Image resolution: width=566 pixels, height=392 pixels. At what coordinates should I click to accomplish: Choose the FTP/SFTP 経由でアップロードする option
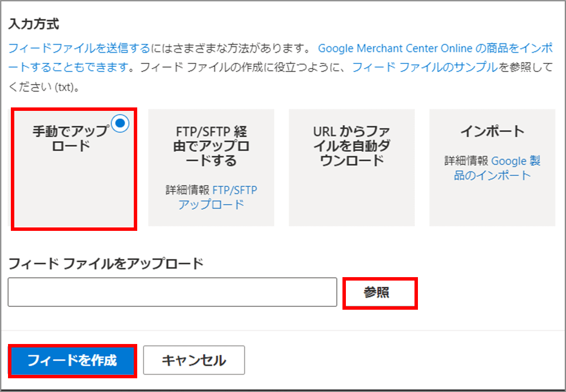tap(211, 146)
